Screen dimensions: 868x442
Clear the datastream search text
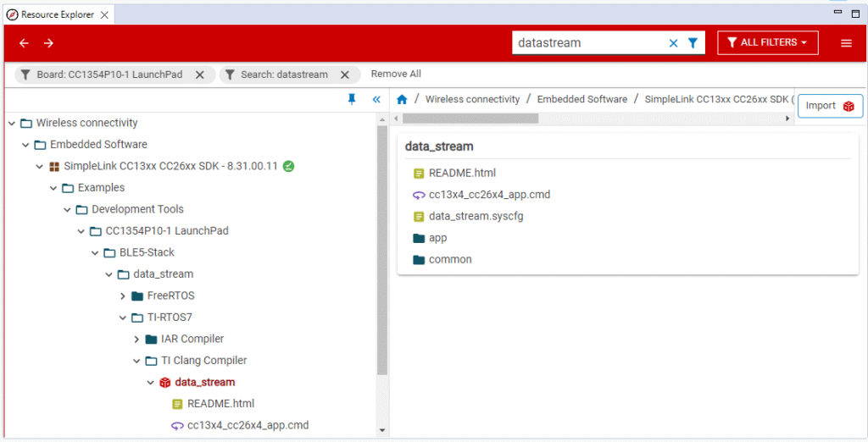tap(673, 43)
